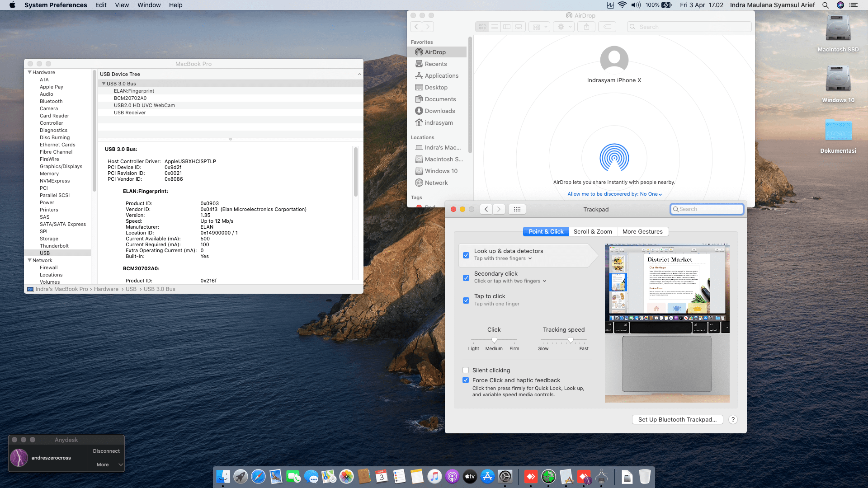Image resolution: width=868 pixels, height=488 pixels.
Task: Enable Silent clicking checkbox
Action: tap(466, 370)
